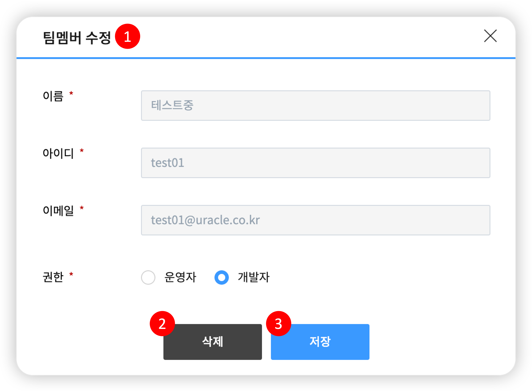Click the 권한 field label
The image size is (532, 392).
(x=53, y=277)
